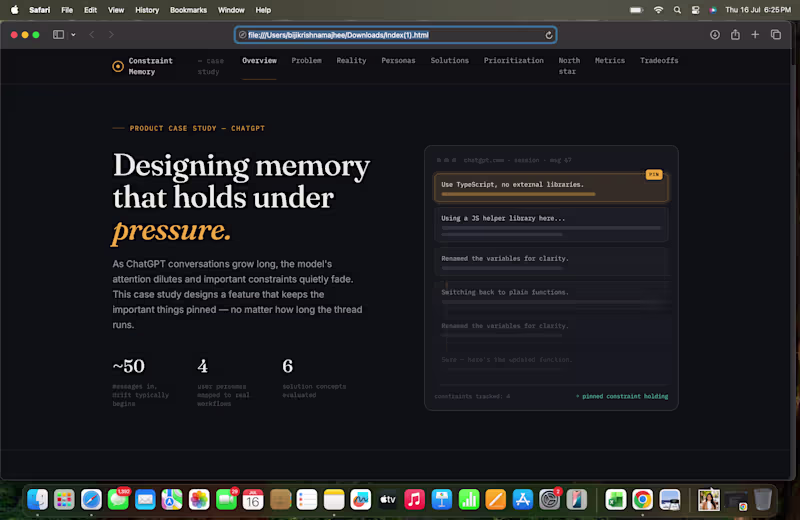Jump to the Personas section
The height and width of the screenshot is (520, 800).
[x=398, y=60]
